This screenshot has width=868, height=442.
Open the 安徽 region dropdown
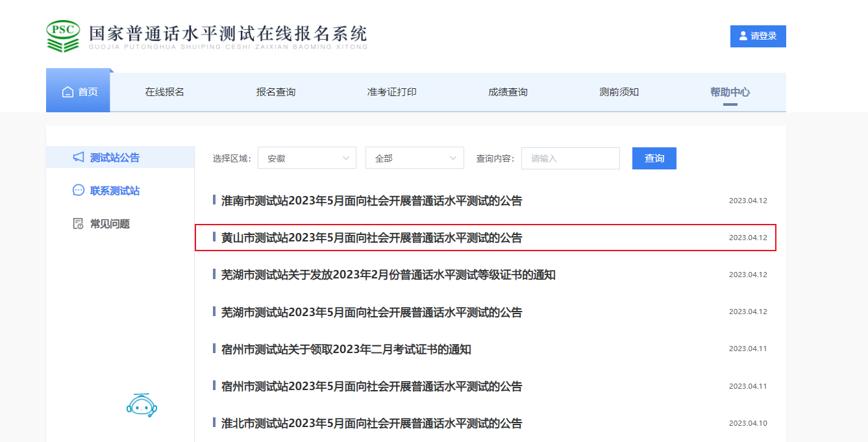point(306,158)
